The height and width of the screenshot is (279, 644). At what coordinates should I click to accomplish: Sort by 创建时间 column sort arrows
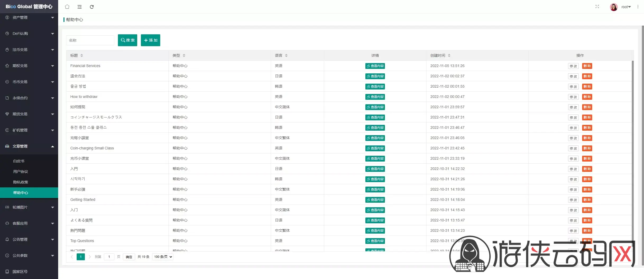pyautogui.click(x=449, y=55)
